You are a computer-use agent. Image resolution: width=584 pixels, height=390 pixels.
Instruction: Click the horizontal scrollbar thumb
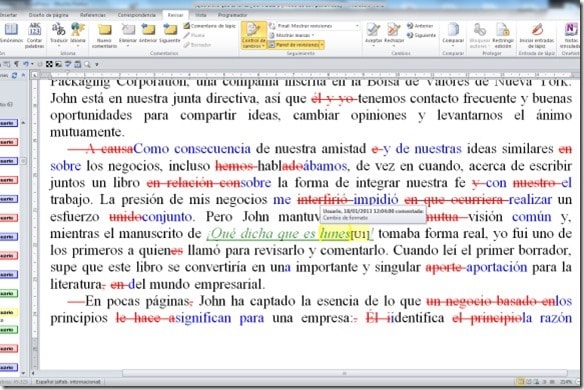click(345, 373)
